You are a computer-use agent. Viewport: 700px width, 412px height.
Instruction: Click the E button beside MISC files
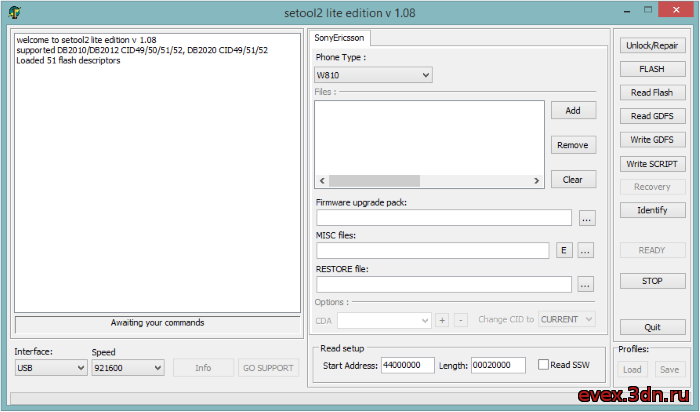tap(564, 250)
